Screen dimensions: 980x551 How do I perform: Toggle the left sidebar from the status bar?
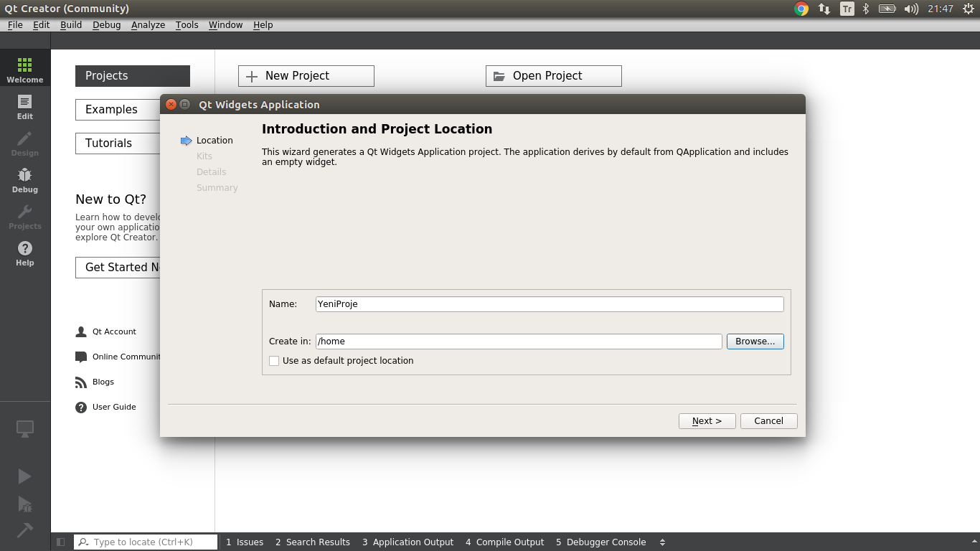point(61,542)
